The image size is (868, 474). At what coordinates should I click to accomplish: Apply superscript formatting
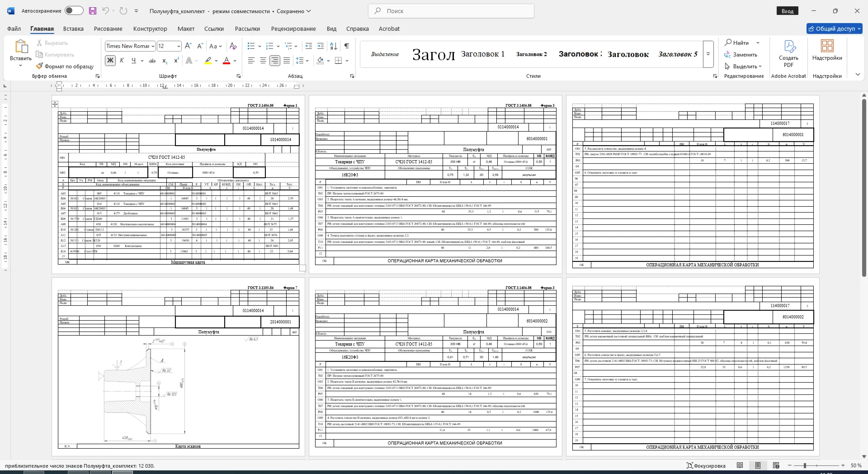coord(176,61)
